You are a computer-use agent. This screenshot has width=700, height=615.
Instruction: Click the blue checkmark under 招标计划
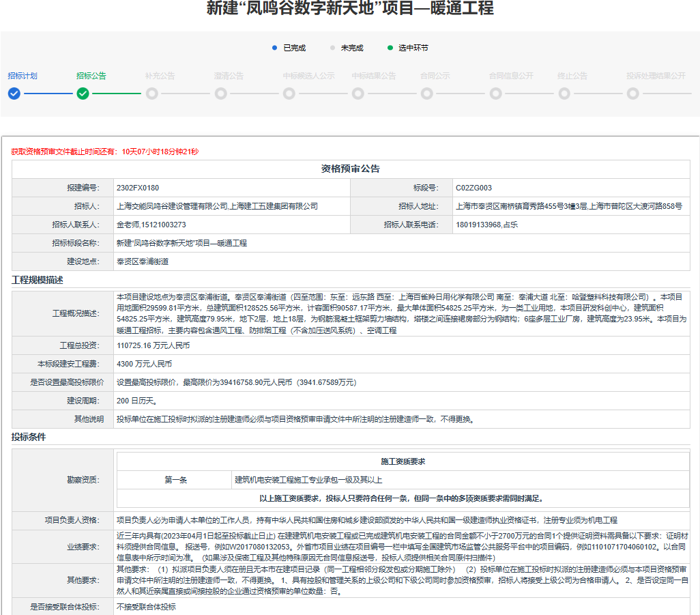(14, 94)
